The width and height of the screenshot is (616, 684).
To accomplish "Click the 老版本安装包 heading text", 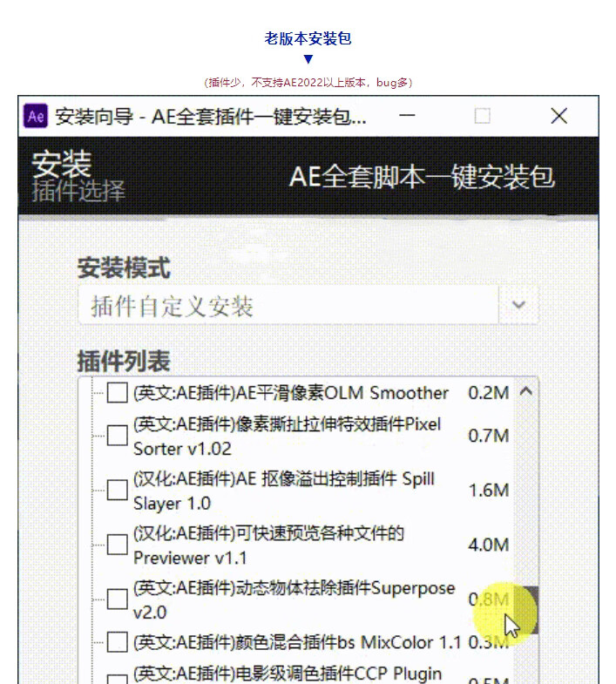I will 308,38.
